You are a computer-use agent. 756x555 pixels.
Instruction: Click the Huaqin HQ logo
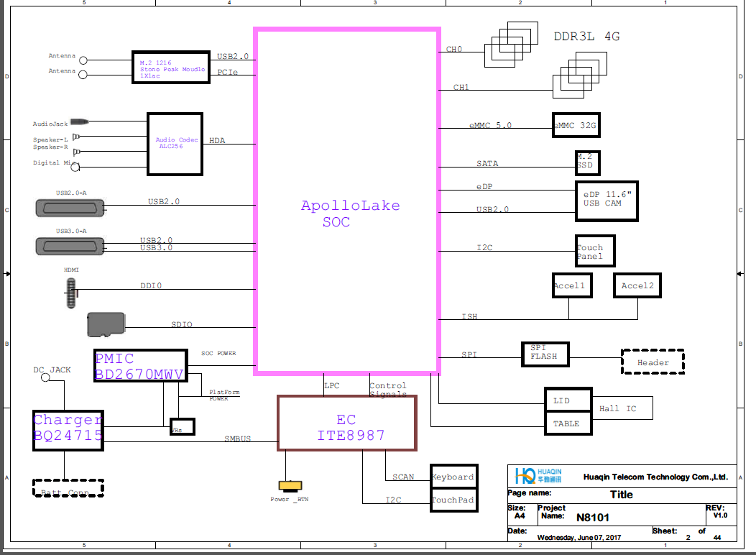pyautogui.click(x=538, y=475)
